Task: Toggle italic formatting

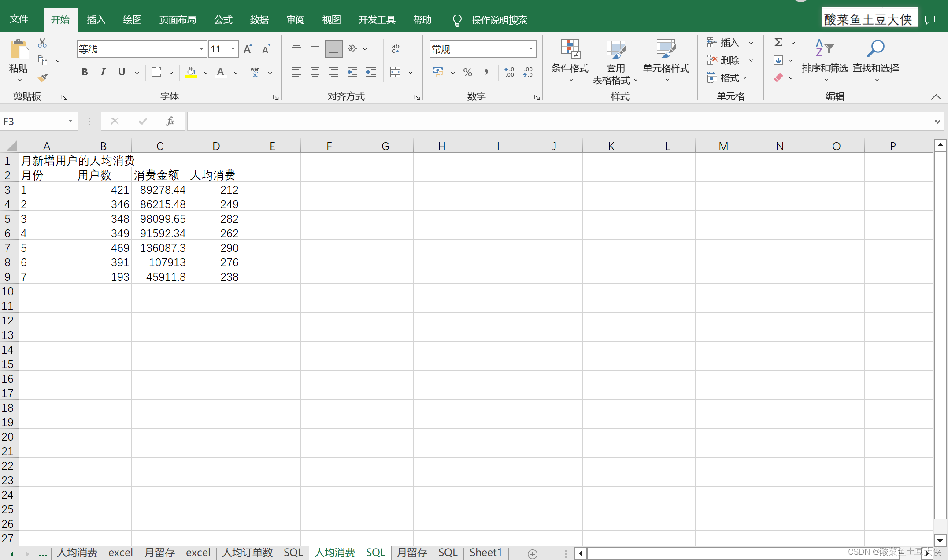Action: [x=103, y=72]
